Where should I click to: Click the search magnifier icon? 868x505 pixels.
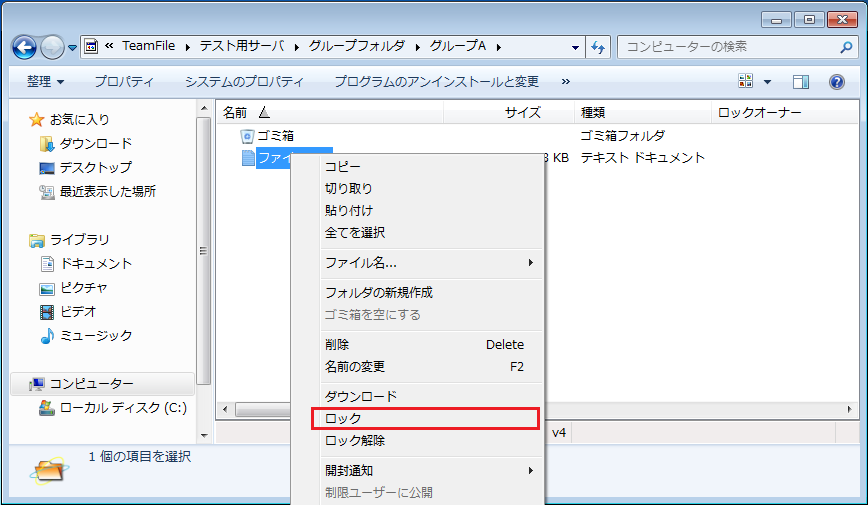point(845,47)
